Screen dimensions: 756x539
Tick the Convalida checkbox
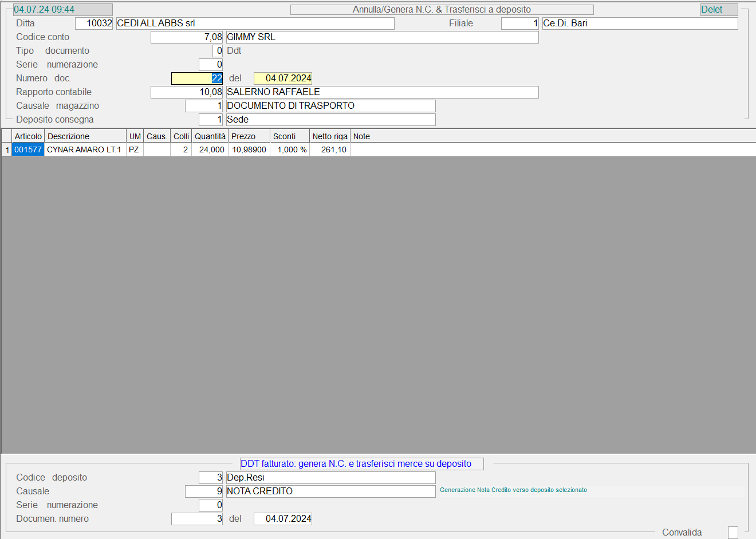coord(733,533)
